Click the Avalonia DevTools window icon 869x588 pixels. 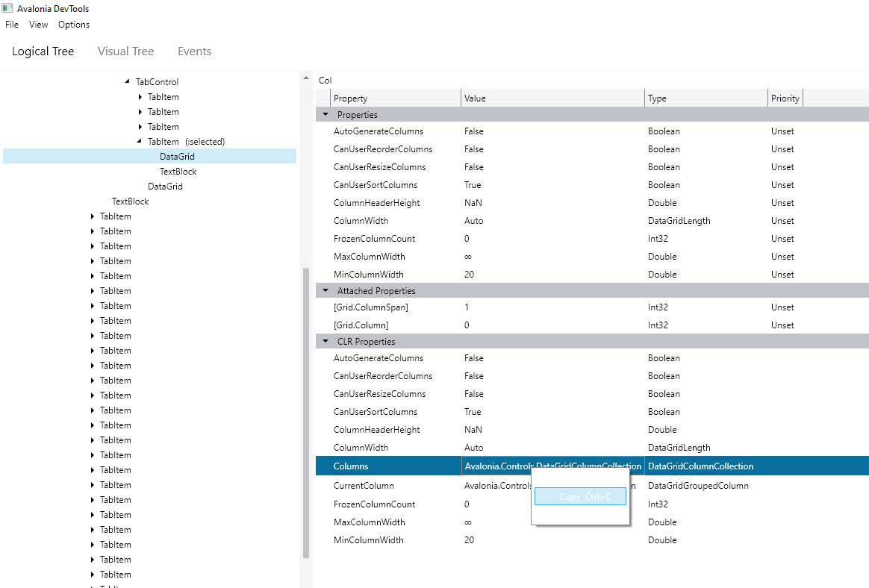(x=7, y=7)
